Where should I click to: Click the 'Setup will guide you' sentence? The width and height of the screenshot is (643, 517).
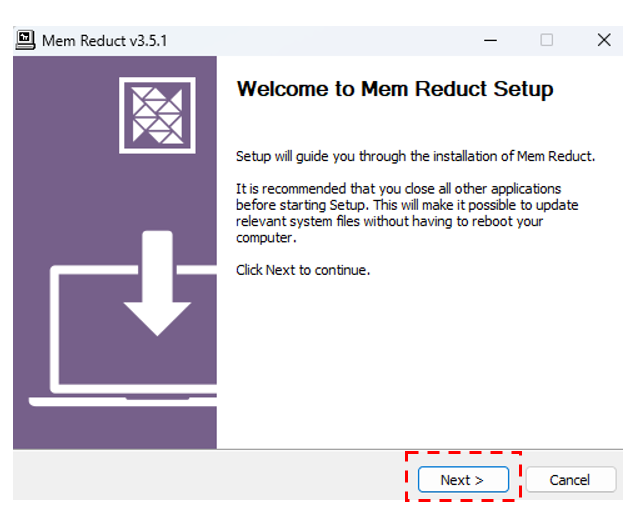(415, 157)
